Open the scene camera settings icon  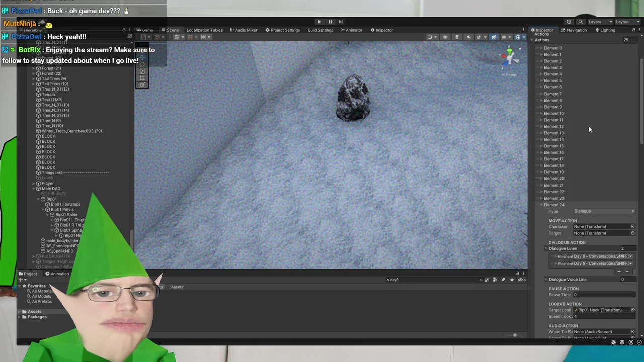click(x=506, y=37)
